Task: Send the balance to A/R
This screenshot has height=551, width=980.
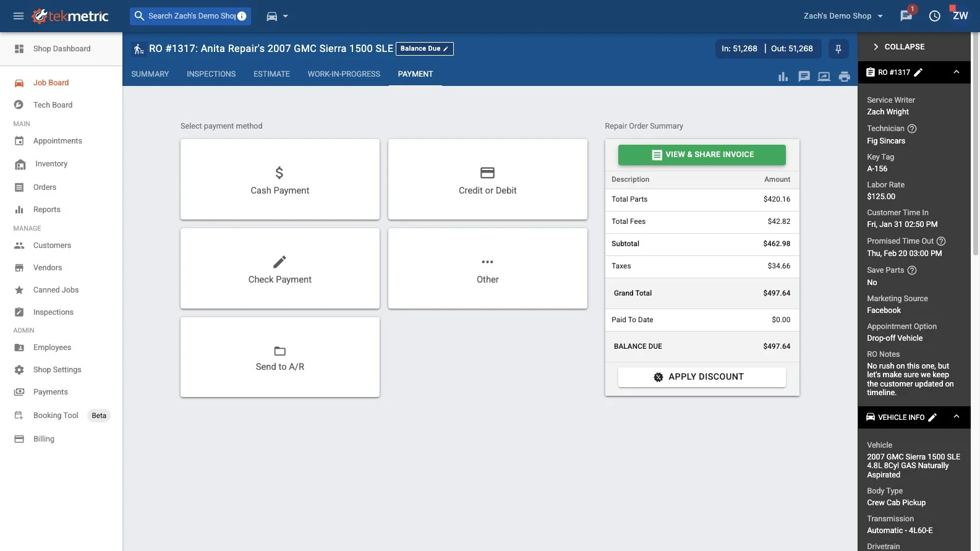Action: click(x=280, y=357)
